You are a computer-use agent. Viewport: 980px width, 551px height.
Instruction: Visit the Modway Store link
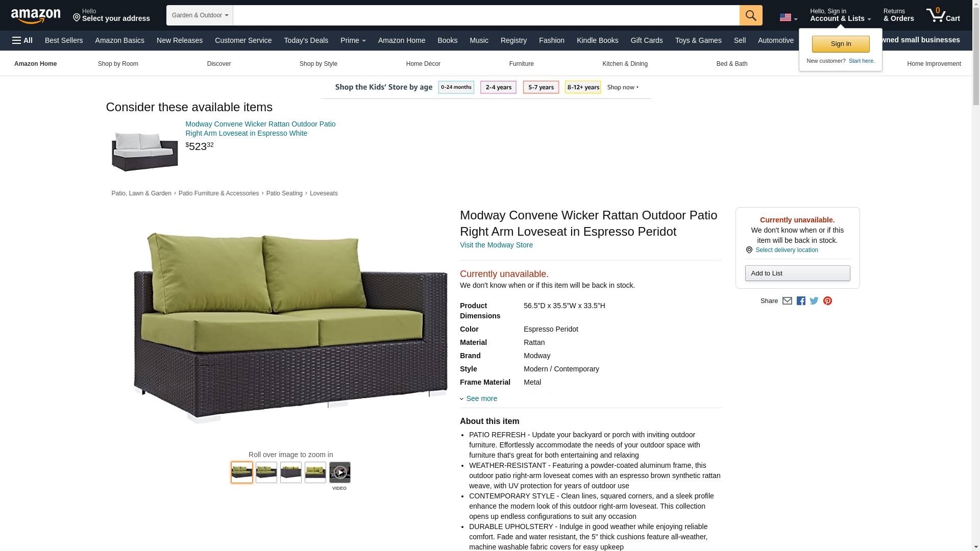496,245
